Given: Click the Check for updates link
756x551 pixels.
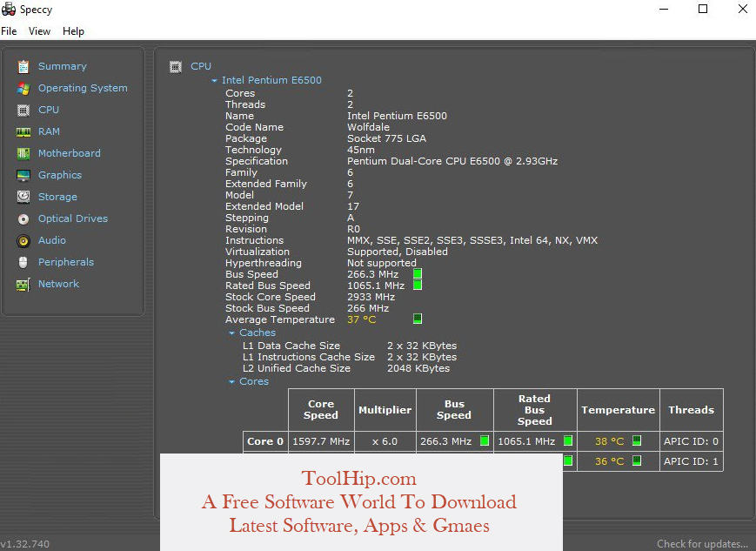Looking at the screenshot, I should pos(702,544).
